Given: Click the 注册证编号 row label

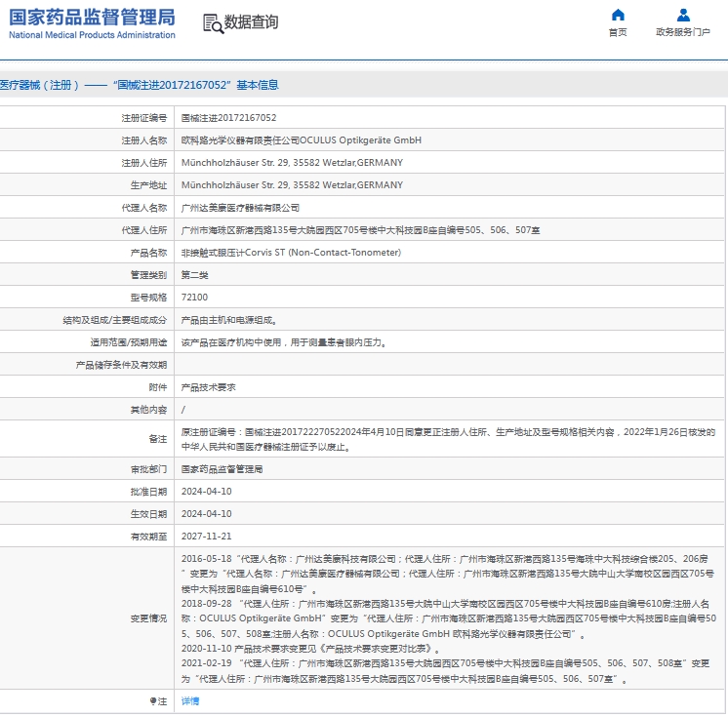Looking at the screenshot, I should coord(143,118).
